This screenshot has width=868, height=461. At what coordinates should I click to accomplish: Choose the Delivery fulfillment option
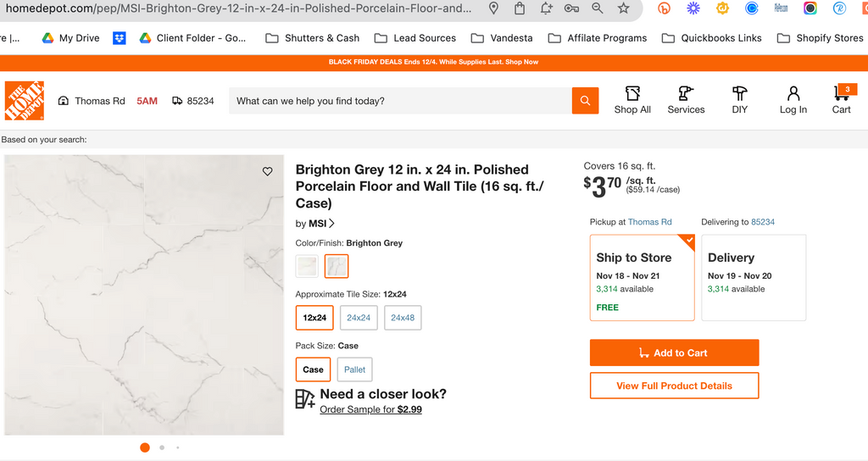[x=754, y=278]
